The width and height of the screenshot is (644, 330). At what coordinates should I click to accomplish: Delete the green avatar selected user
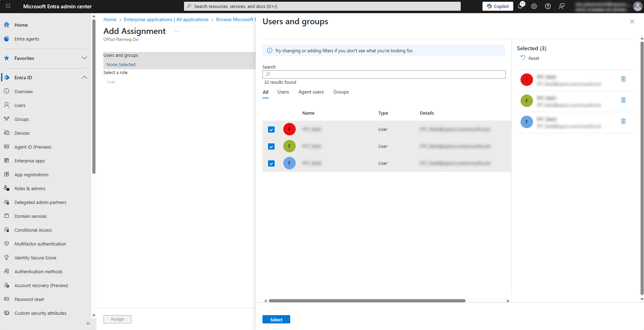[x=623, y=100]
